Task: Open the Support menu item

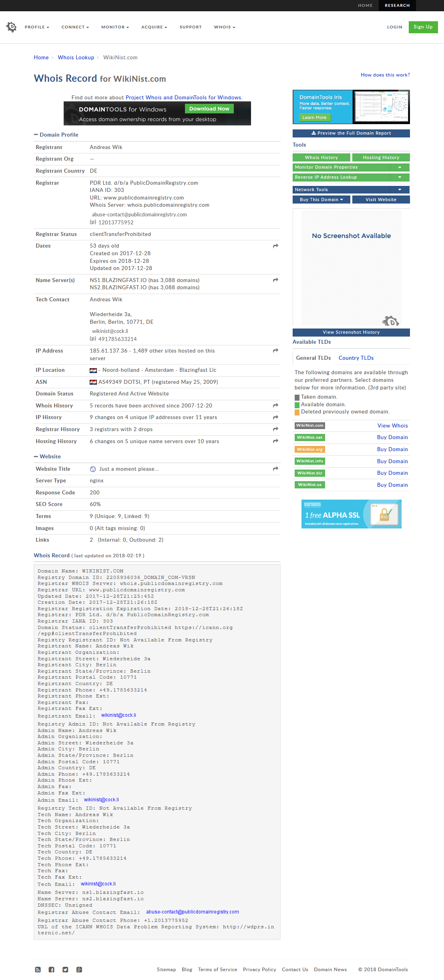Action: (x=191, y=27)
